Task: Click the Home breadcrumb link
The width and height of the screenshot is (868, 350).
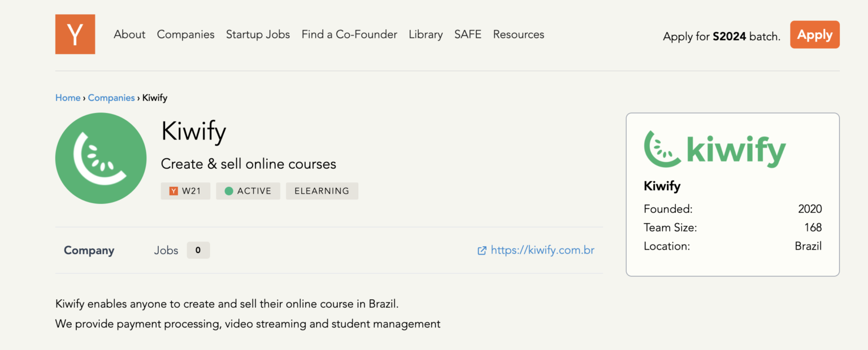Action: click(x=68, y=98)
